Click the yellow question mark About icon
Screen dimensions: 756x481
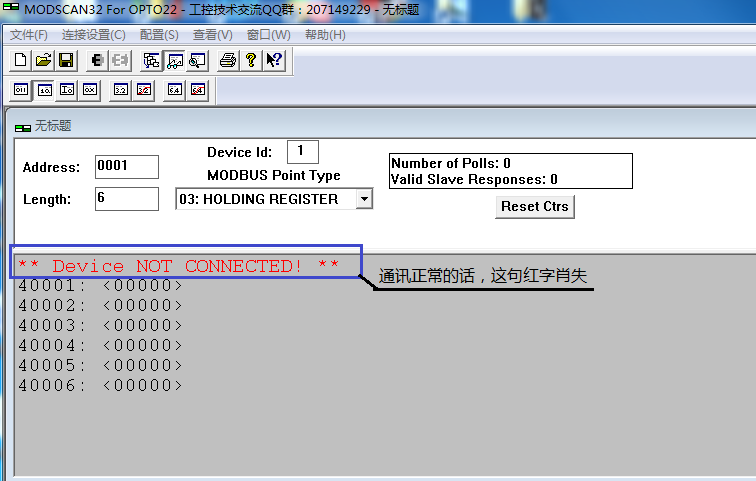[251, 60]
